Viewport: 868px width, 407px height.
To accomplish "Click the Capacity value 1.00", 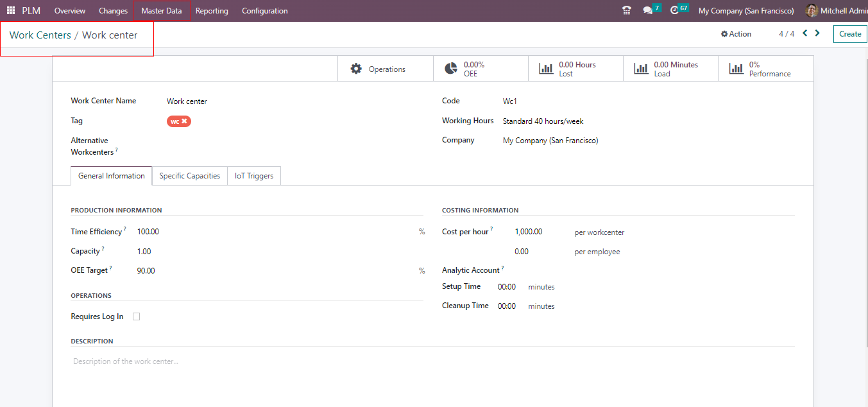I will 144,252.
